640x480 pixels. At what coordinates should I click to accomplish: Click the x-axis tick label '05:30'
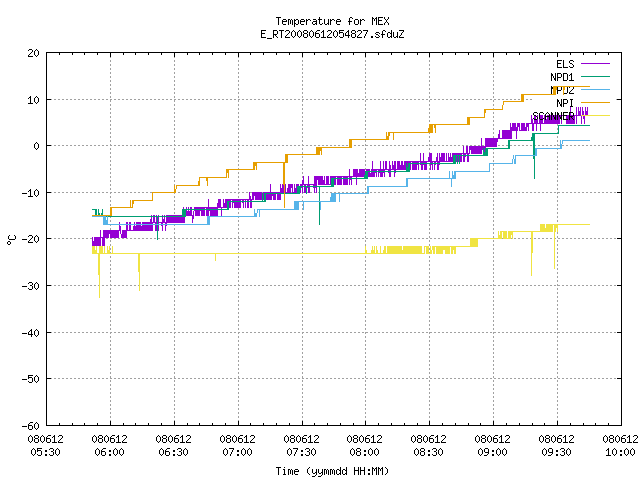[x=46, y=452]
